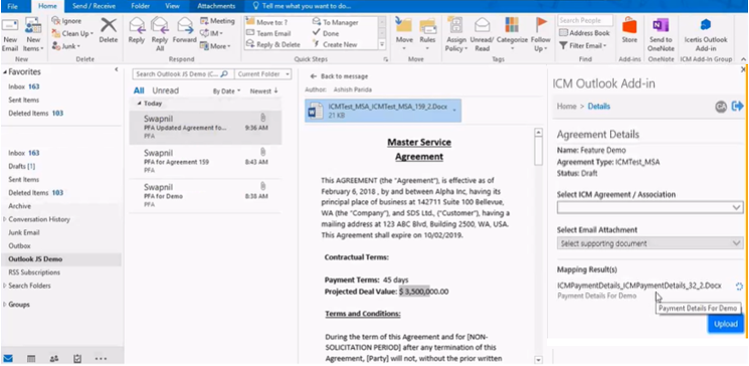Screen dimensions: 749x366
Task: Expand the Conversation History folder
Action: 5,219
